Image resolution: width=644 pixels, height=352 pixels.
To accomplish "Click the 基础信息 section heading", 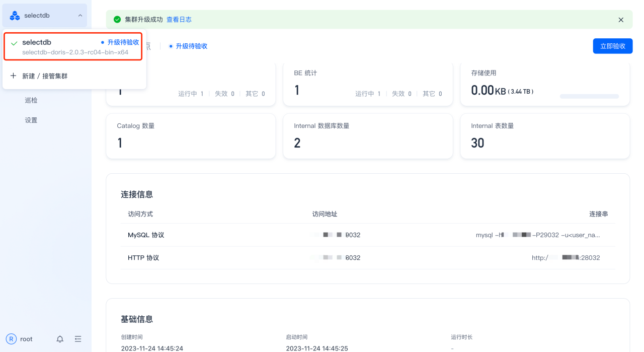I will click(137, 319).
